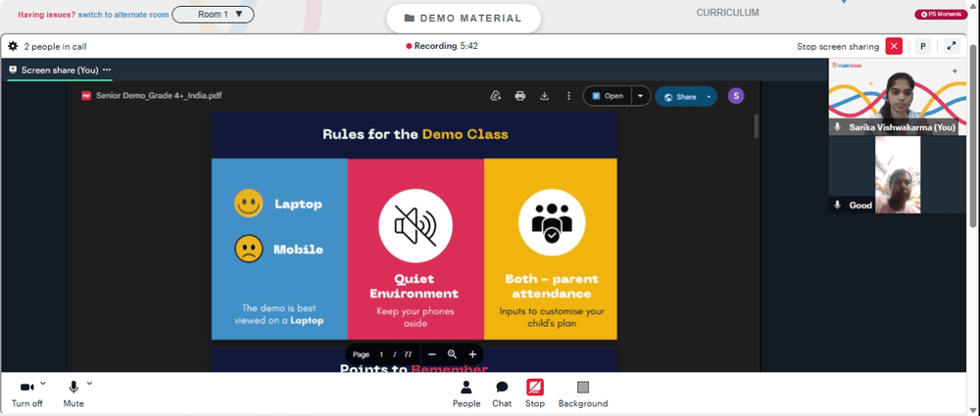Open the DEMO MATERIAL folder button
This screenshot has height=416, width=980.
coord(464,19)
